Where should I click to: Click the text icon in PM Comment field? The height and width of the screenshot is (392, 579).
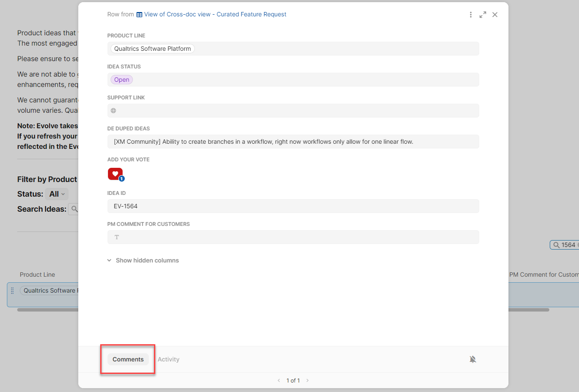[117, 237]
